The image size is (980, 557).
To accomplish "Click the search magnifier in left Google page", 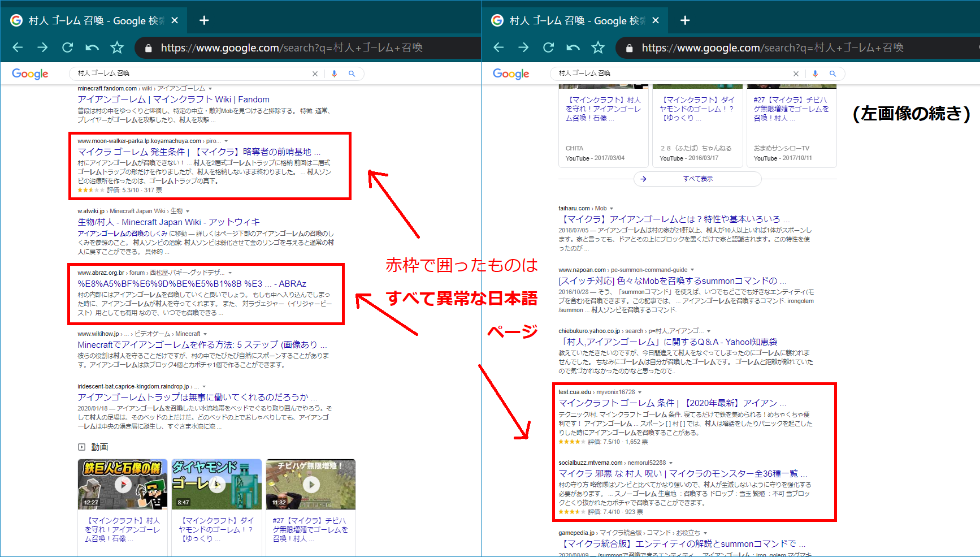I will pos(352,74).
